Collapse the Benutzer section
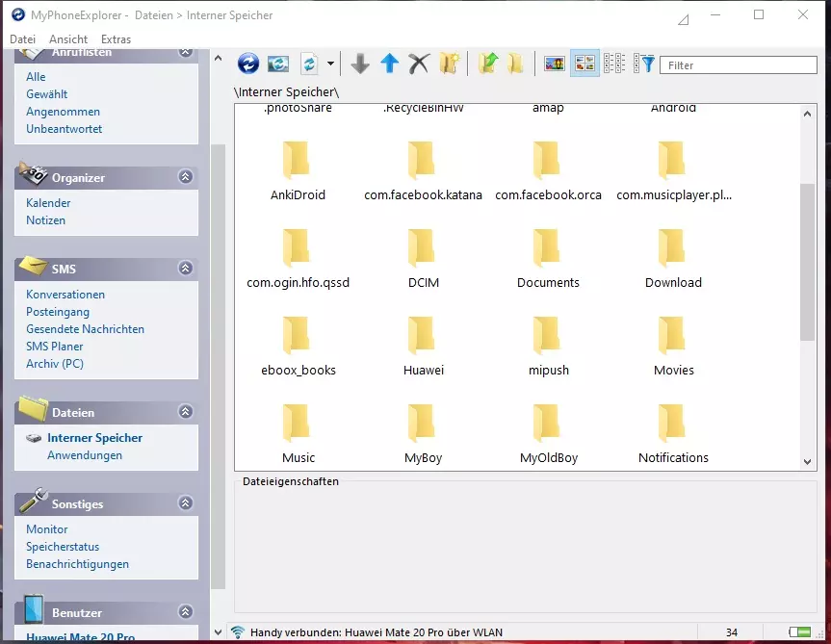The image size is (831, 644). [x=186, y=611]
